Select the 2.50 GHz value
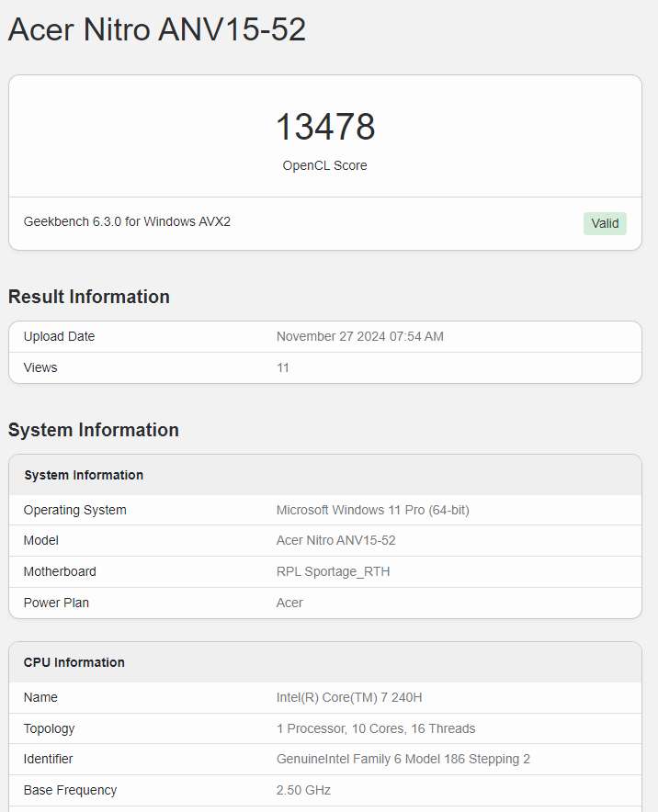This screenshot has width=658, height=812. click(303, 790)
